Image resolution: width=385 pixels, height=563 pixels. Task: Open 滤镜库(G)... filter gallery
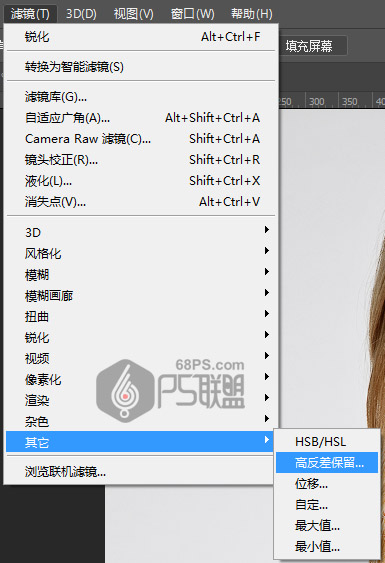point(142,97)
